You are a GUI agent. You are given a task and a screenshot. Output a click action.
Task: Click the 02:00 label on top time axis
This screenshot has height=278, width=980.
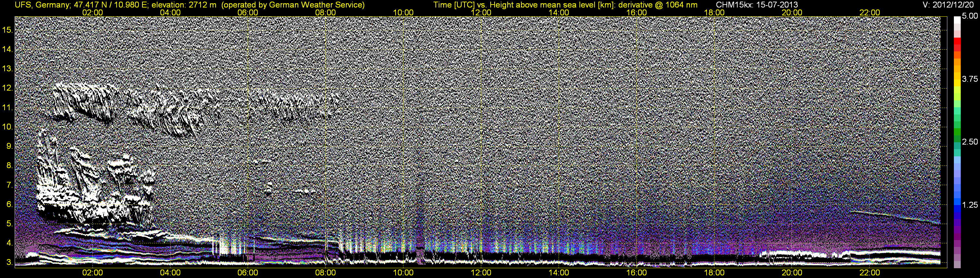point(92,12)
